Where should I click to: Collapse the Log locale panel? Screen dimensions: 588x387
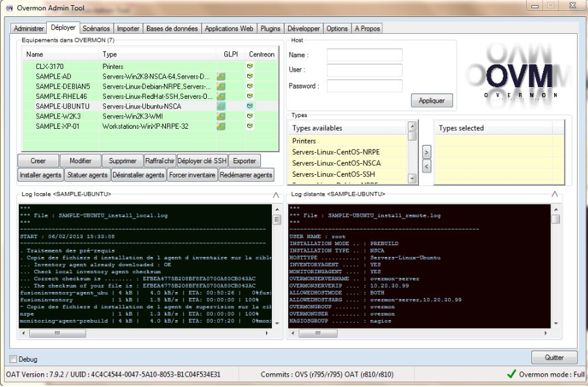tap(276, 194)
